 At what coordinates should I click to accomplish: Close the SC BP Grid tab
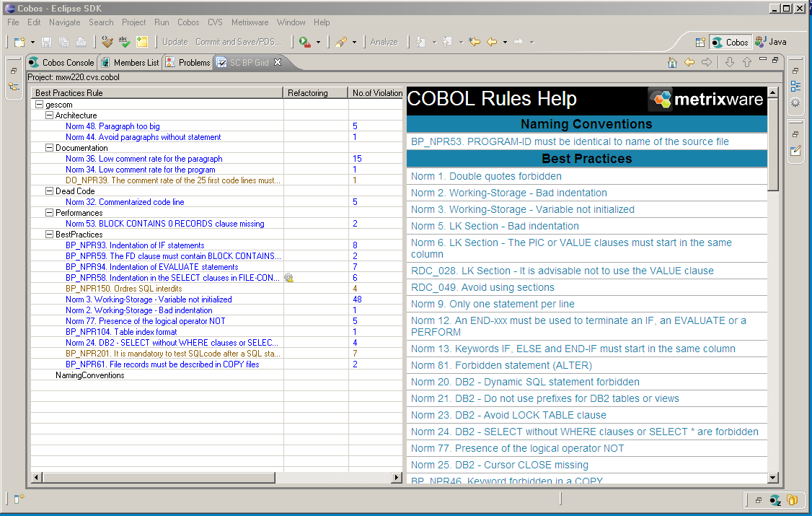(278, 62)
